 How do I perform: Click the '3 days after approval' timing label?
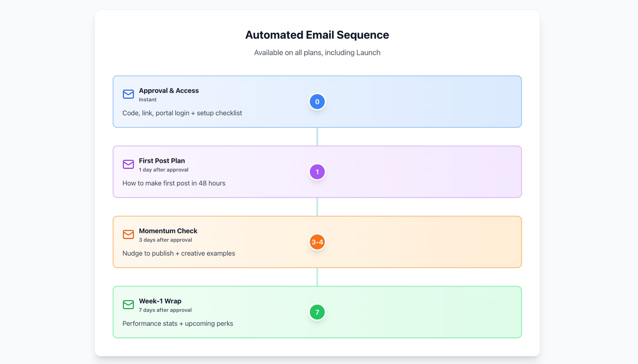(x=165, y=240)
